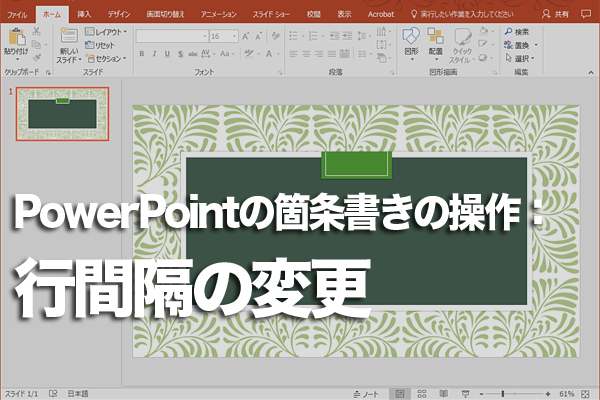Image resolution: width=600 pixels, height=400 pixels.
Task: Toggle strikethrough abc formatting
Action: tap(193, 54)
